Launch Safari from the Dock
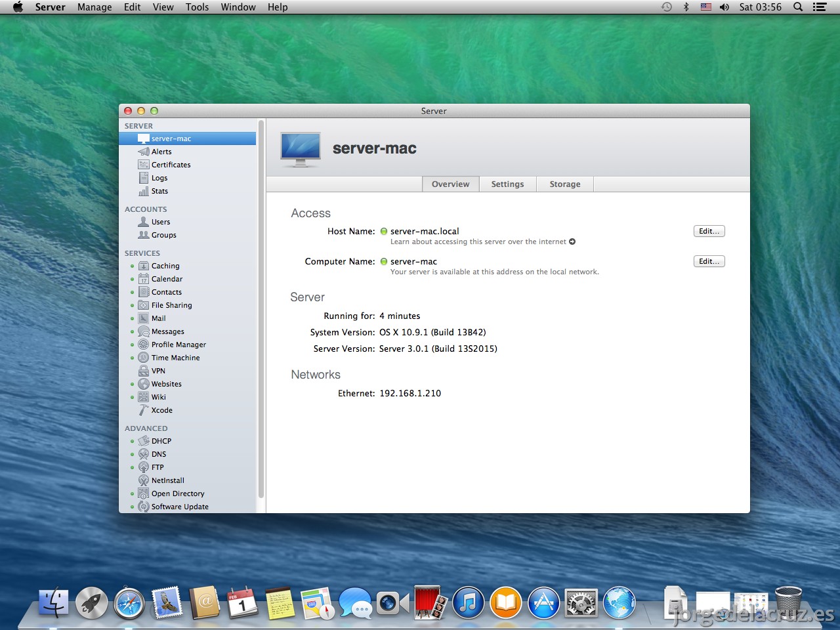This screenshot has width=840, height=630. tap(129, 602)
